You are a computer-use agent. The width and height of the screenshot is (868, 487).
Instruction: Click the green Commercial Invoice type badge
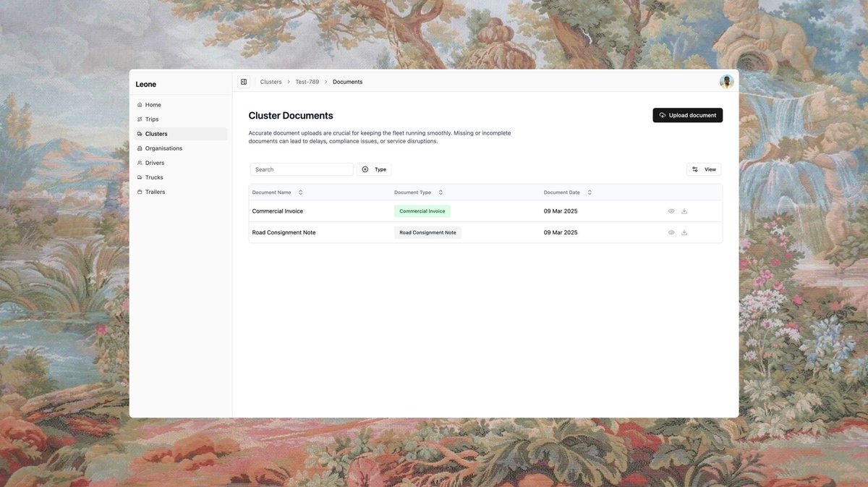[x=422, y=211]
